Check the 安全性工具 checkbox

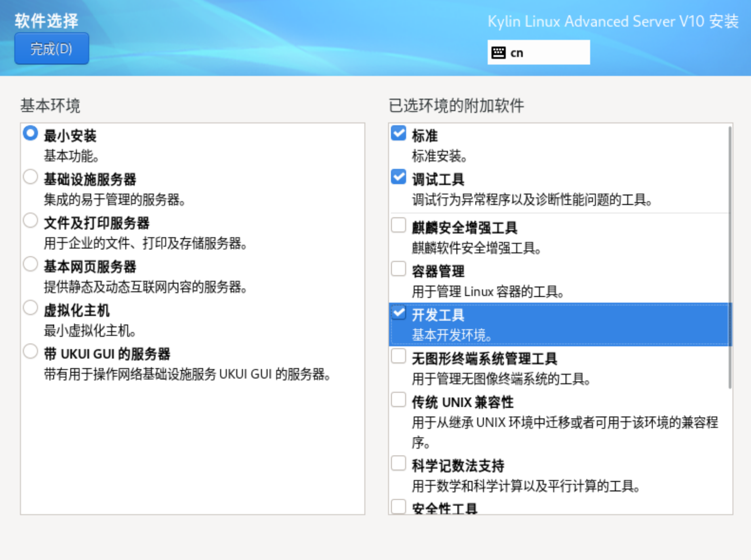tap(398, 506)
